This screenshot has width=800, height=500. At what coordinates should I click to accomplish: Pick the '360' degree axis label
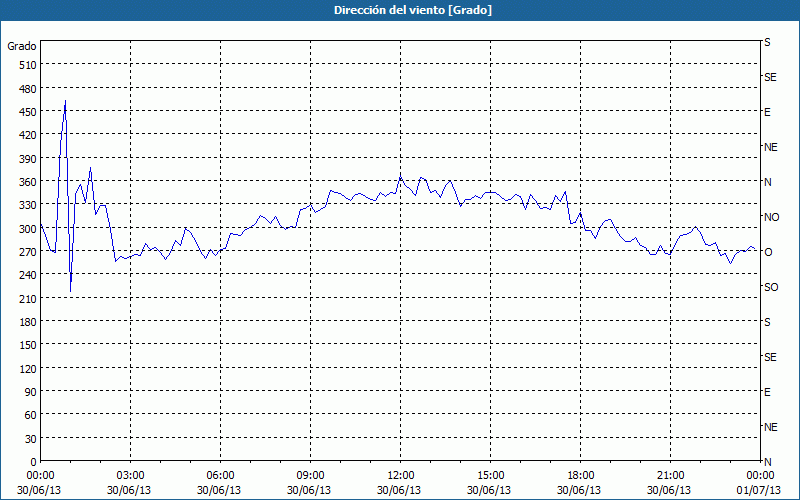[29, 182]
